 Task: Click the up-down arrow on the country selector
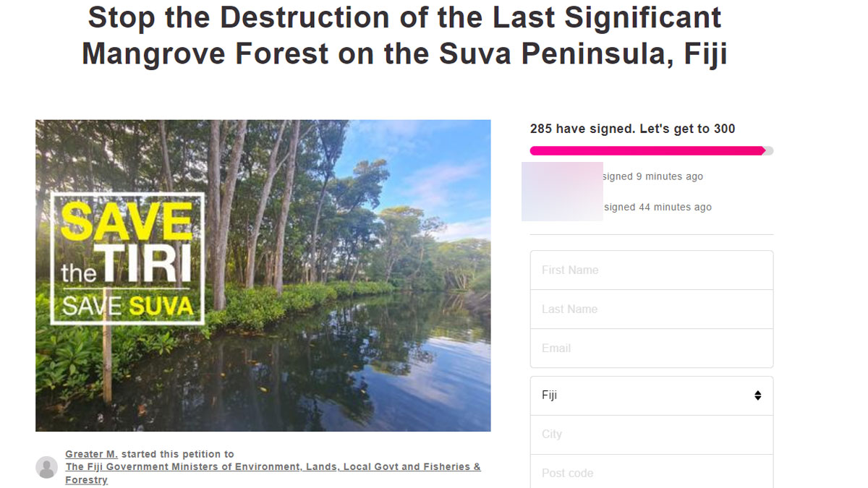[x=757, y=395]
